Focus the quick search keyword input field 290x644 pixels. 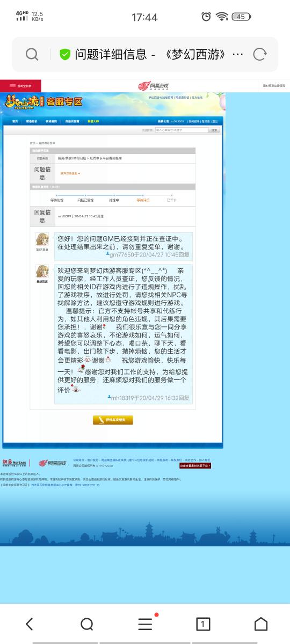[181, 130]
